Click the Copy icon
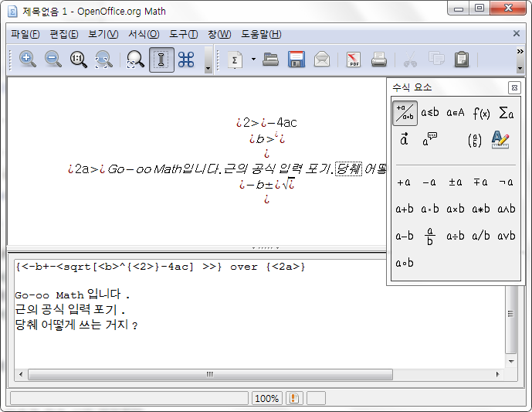 click(436, 59)
